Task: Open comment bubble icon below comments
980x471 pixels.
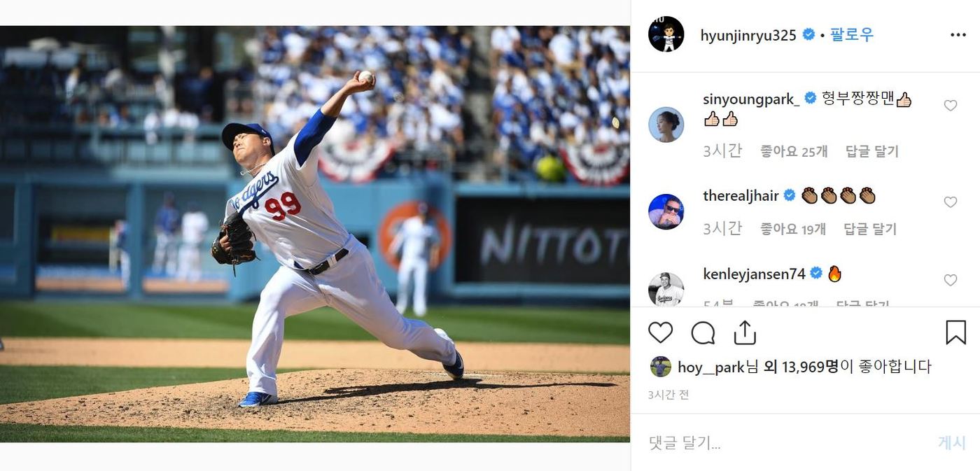Action: [703, 332]
